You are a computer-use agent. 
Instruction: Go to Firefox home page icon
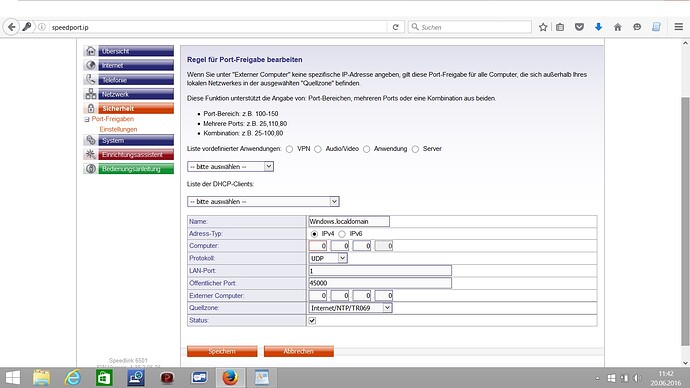coord(617,27)
